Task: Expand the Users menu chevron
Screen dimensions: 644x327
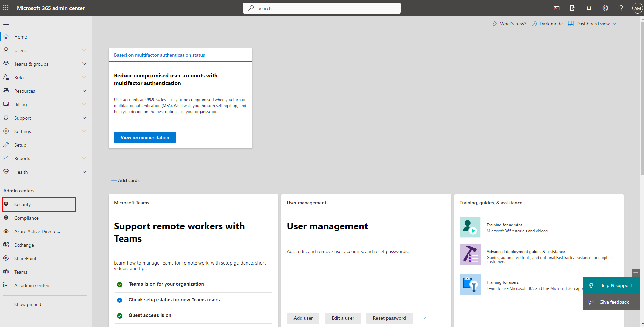Action: [84, 50]
